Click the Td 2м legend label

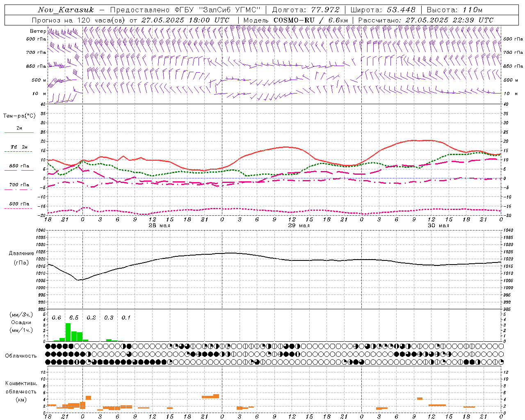click(19, 147)
